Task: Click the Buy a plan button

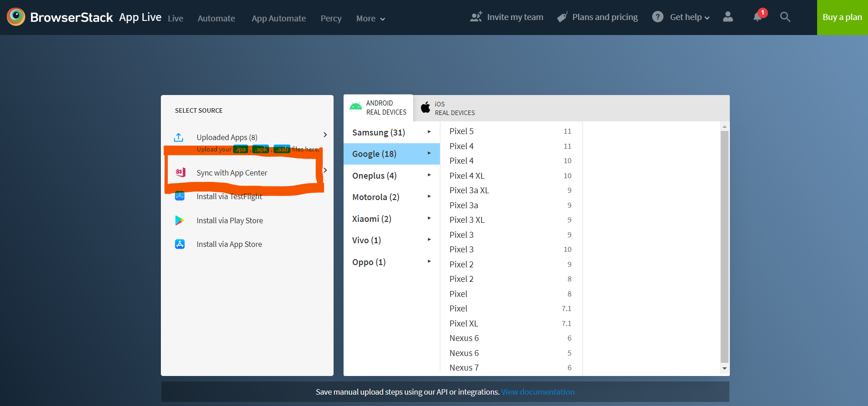Action: (x=842, y=17)
